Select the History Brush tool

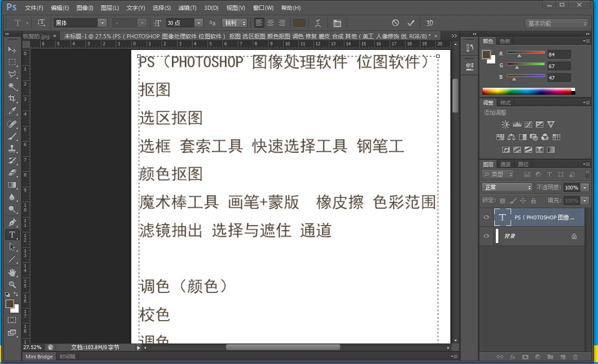pos(12,161)
